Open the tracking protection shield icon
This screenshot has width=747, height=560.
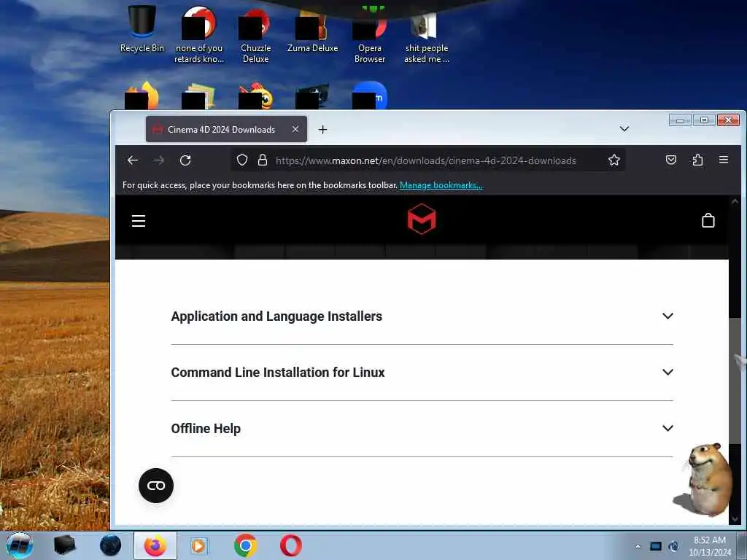pyautogui.click(x=242, y=160)
